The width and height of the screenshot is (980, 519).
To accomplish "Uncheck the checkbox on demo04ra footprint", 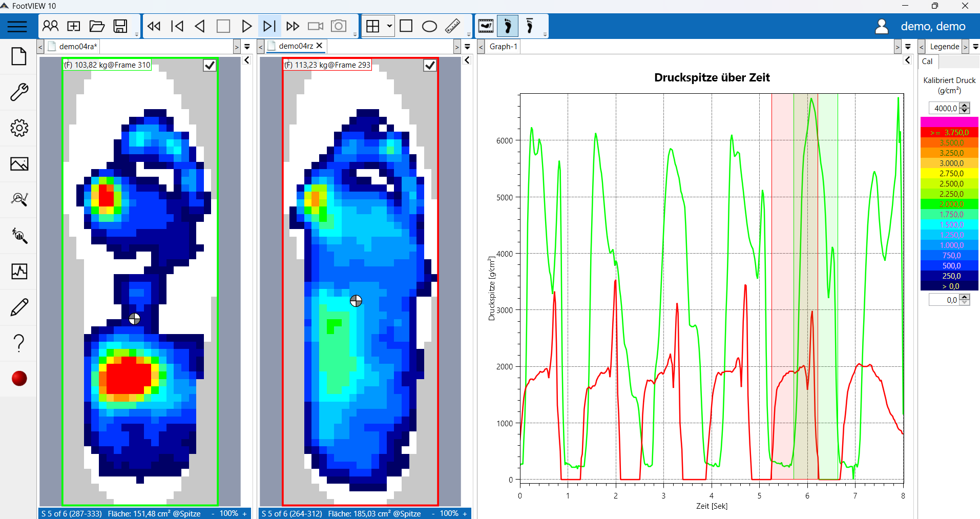I will [210, 66].
